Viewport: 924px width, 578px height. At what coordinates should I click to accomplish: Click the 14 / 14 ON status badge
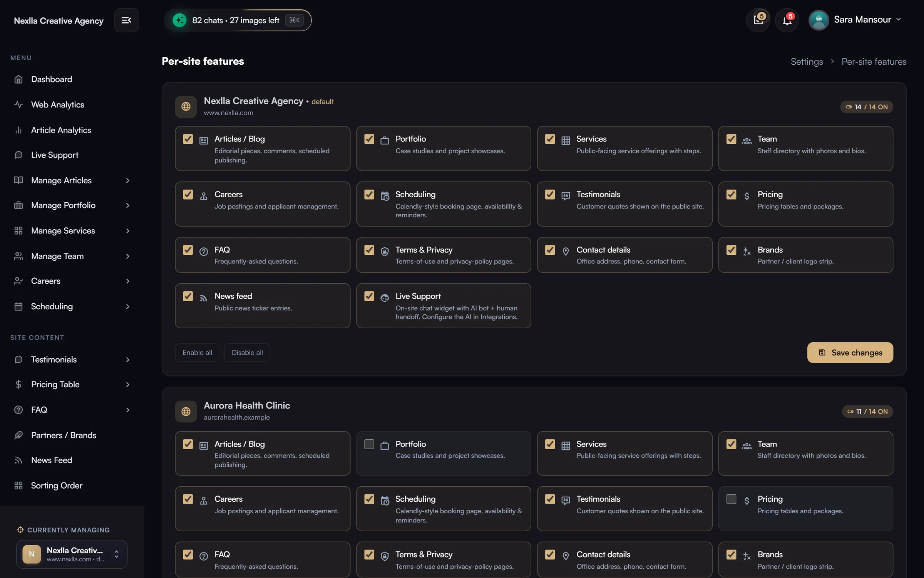pyautogui.click(x=866, y=107)
